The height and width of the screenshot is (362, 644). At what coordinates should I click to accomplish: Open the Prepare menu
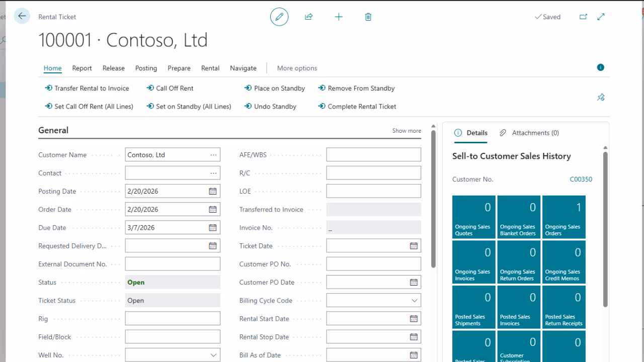[179, 68]
